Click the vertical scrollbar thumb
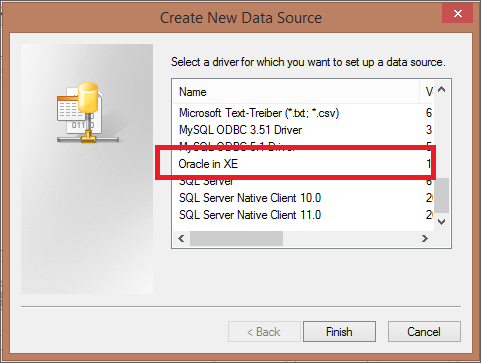Viewport: 481px width, 363px height. pyautogui.click(x=442, y=195)
